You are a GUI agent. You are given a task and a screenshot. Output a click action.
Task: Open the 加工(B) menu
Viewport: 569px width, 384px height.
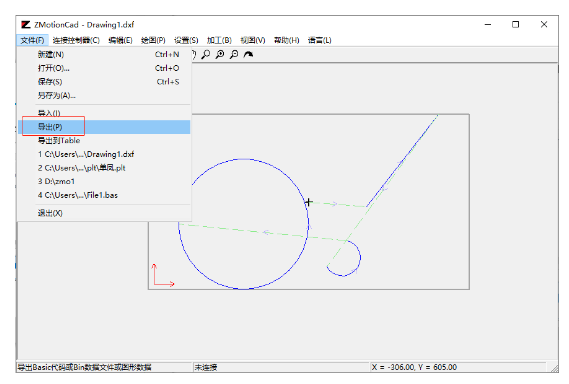219,40
